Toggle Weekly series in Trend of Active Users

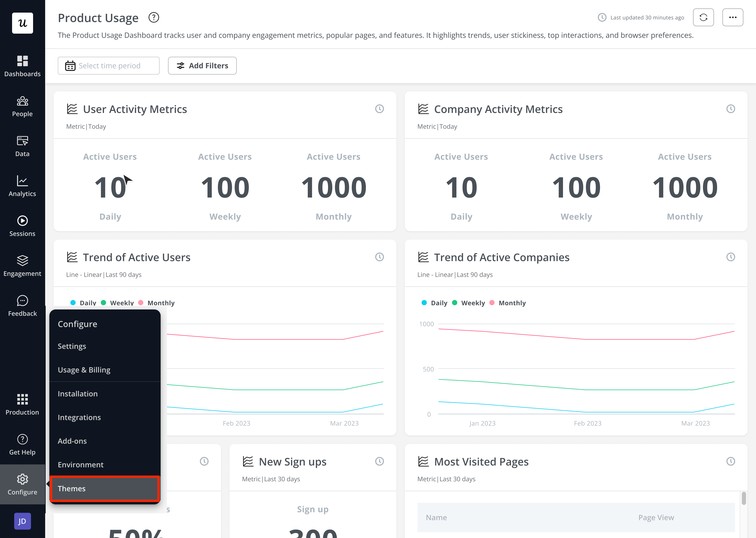coord(117,303)
